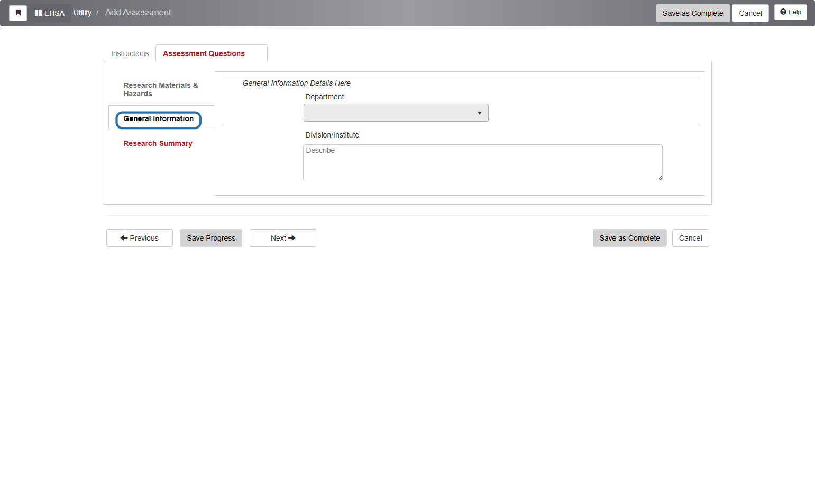This screenshot has height=504, width=815.
Task: Click the bookmark icon in header
Action: tap(18, 13)
